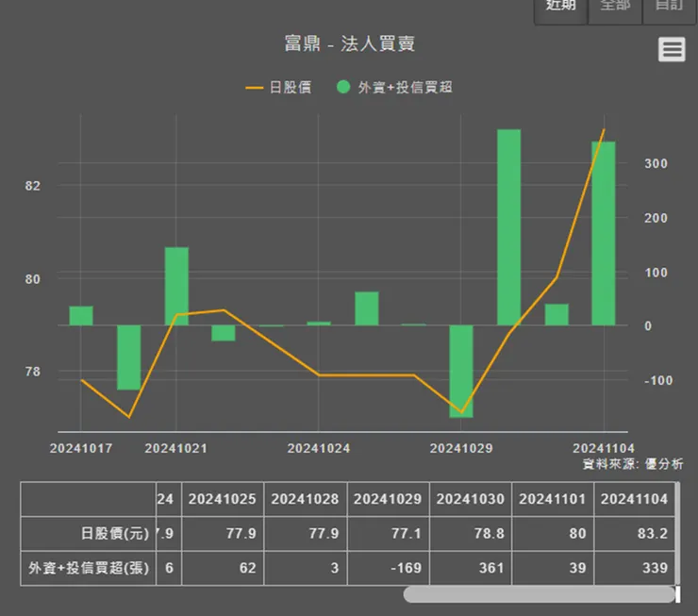The width and height of the screenshot is (698, 616).
Task: Click the orange legend line marker
Action: (x=254, y=88)
